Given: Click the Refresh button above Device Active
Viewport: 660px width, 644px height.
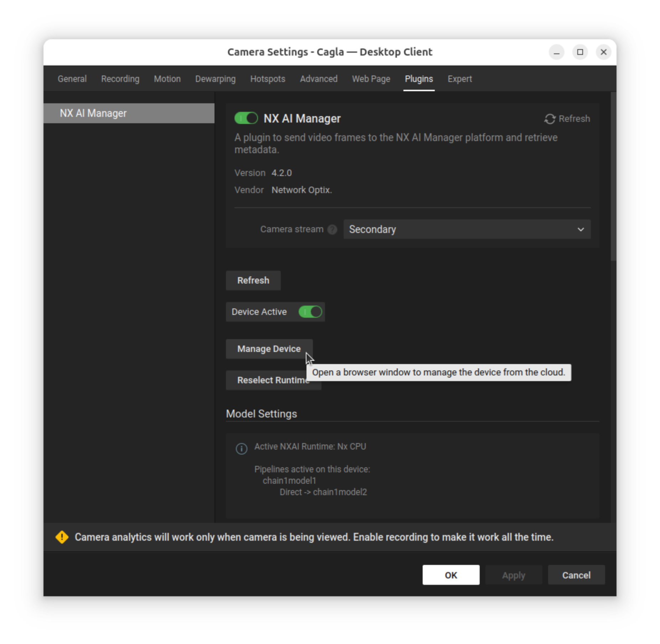Looking at the screenshot, I should [253, 281].
